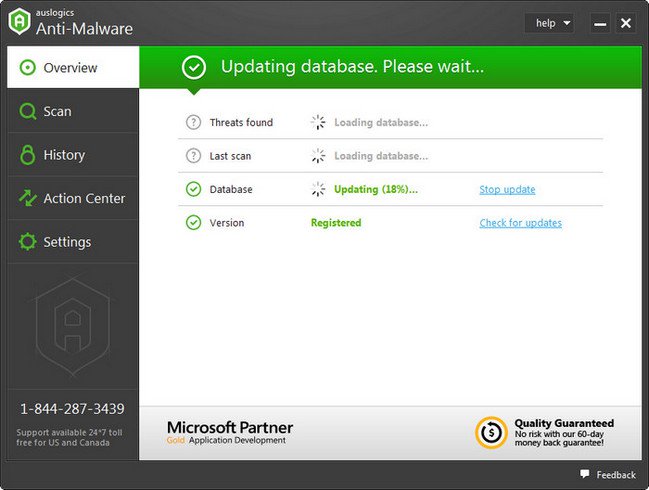Click Loading database text beside Threats found
Screen dimensions: 649x490
[381, 122]
